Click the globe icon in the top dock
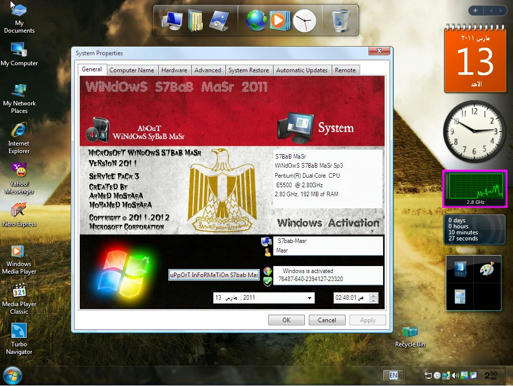 click(x=256, y=20)
